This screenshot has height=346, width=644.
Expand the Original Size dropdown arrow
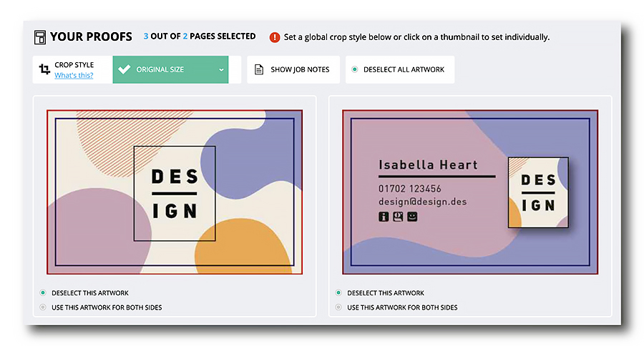pos(221,70)
